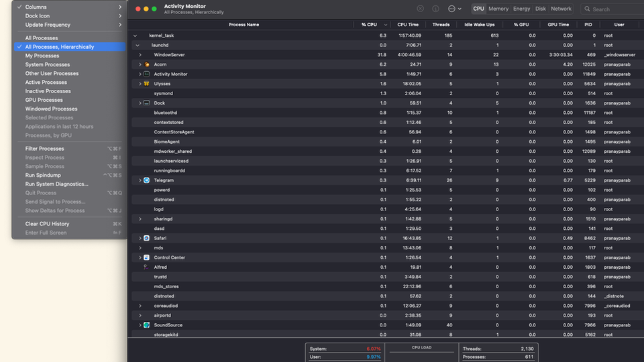The width and height of the screenshot is (644, 362).
Task: Select My Processes view
Action: pyautogui.click(x=69, y=56)
